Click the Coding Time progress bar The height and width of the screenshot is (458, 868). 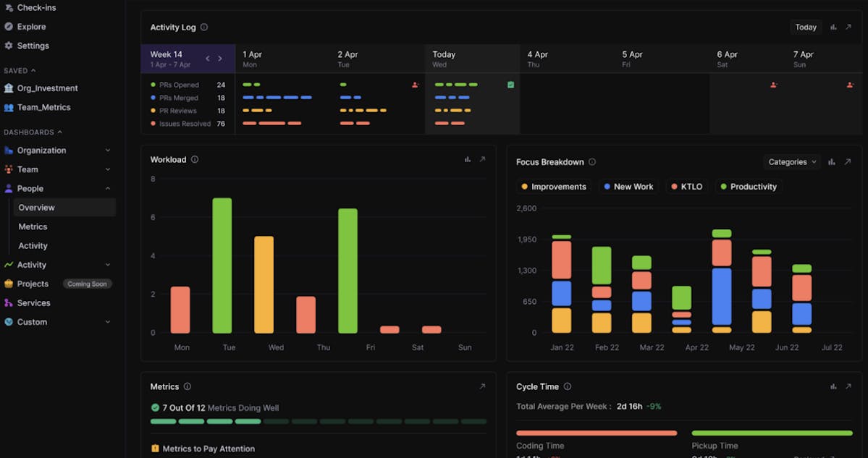point(596,433)
